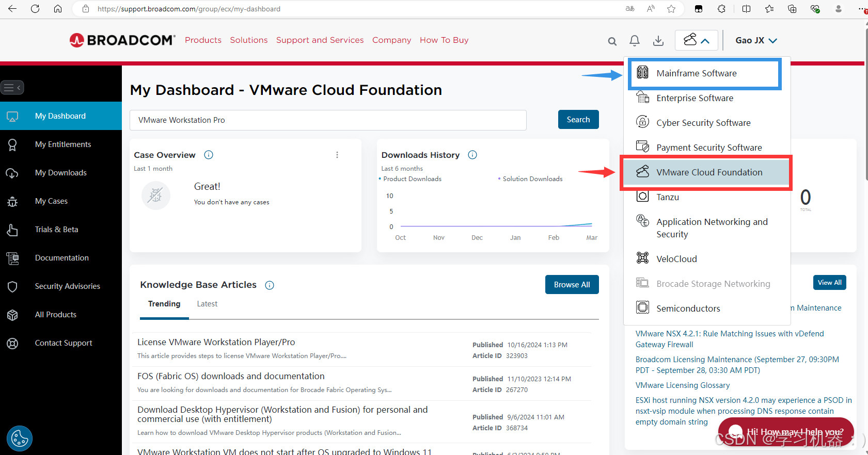
Task: Go to browser home icon
Action: 58,9
